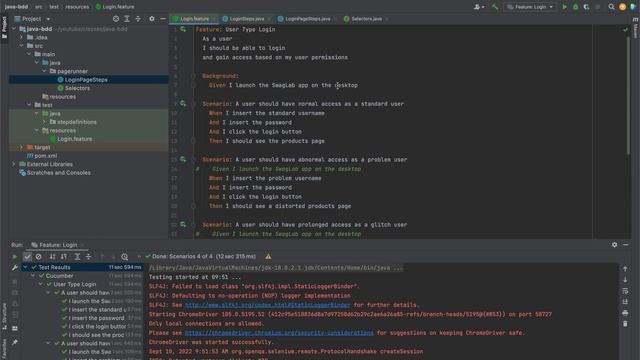
Task: Open Search Everywhere magnifier icon
Action: 611,7
